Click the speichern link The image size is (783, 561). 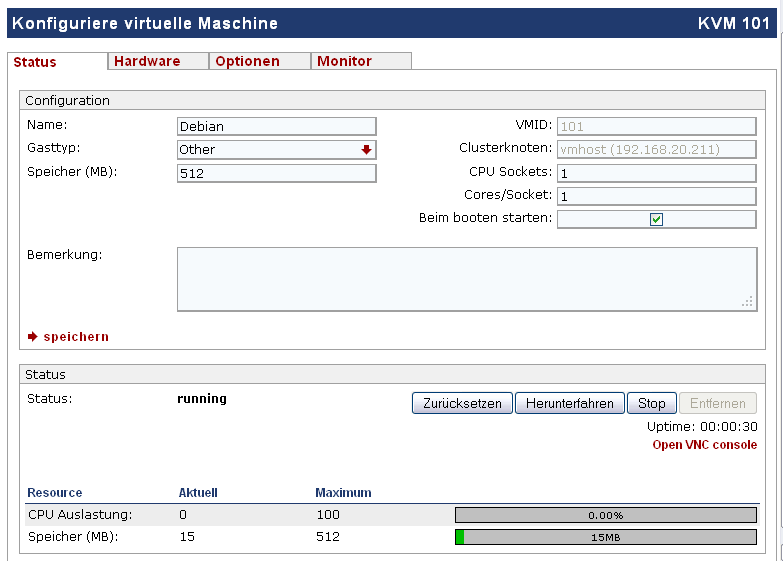(76, 337)
